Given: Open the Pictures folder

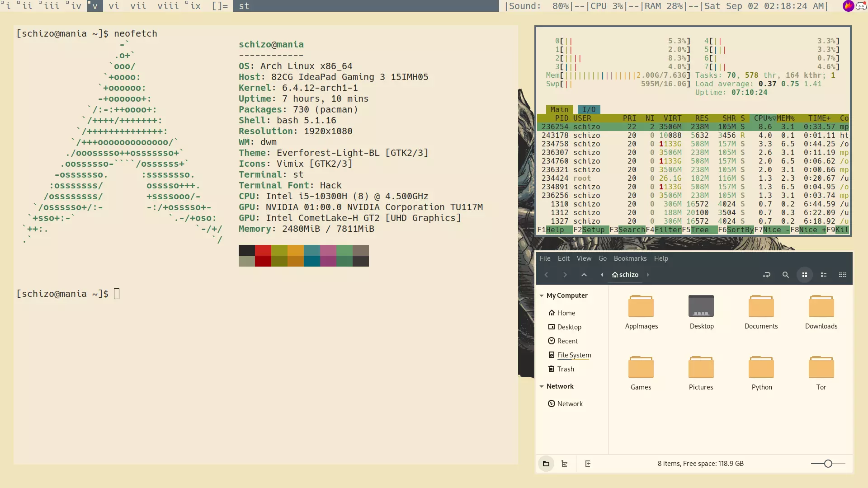Looking at the screenshot, I should [701, 373].
